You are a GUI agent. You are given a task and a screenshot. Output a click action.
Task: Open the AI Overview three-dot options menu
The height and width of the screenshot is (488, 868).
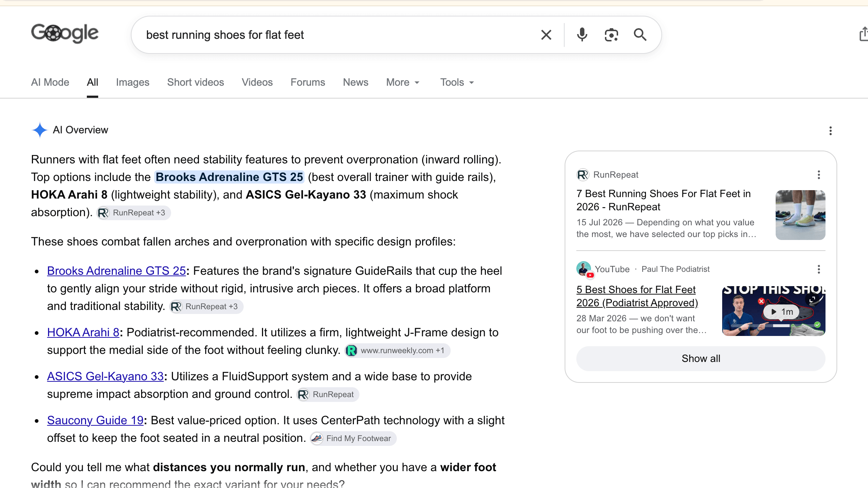(x=830, y=131)
